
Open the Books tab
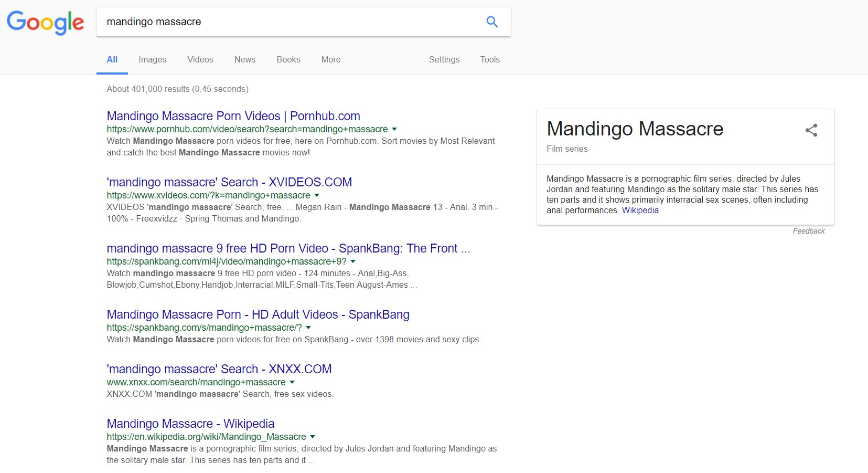pyautogui.click(x=288, y=60)
